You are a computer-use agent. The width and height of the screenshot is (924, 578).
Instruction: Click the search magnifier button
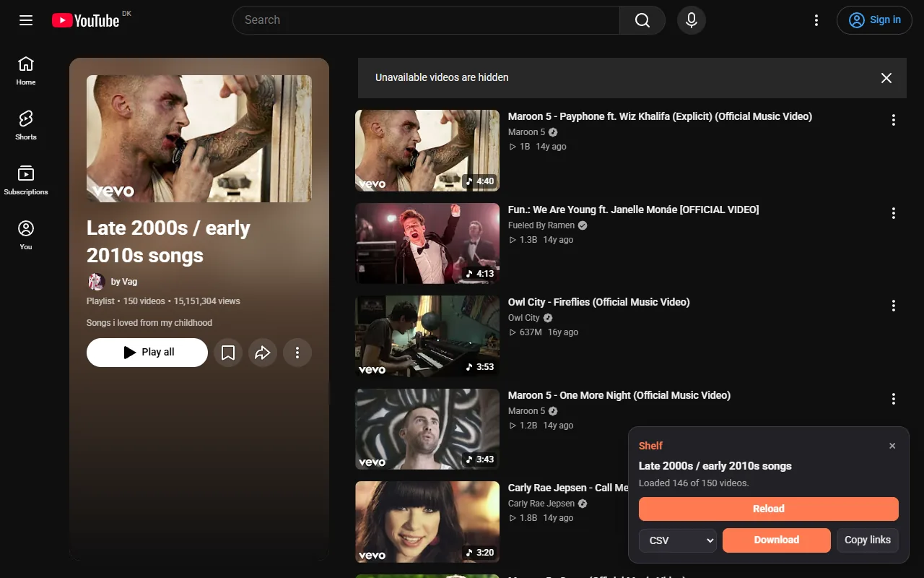[642, 20]
